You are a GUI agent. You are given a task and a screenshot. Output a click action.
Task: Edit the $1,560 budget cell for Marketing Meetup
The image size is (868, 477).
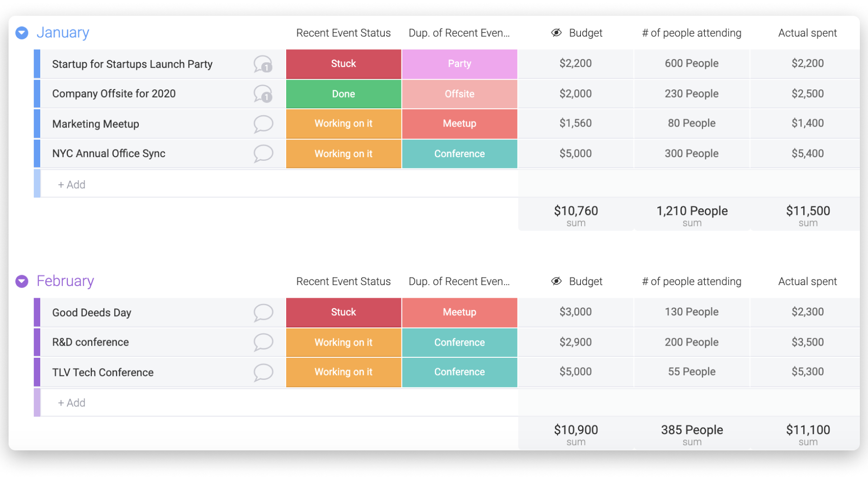[x=576, y=123]
